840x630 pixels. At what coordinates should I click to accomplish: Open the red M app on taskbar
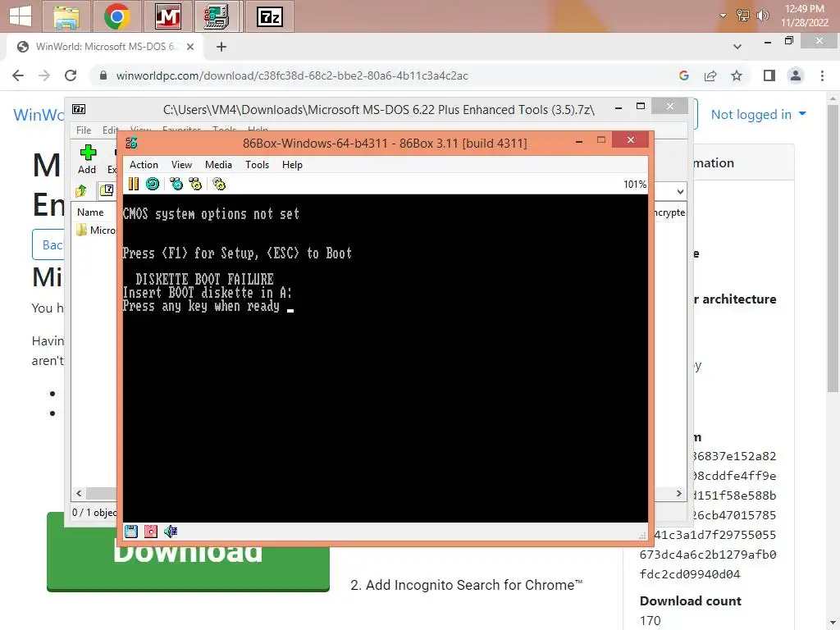[x=167, y=16]
